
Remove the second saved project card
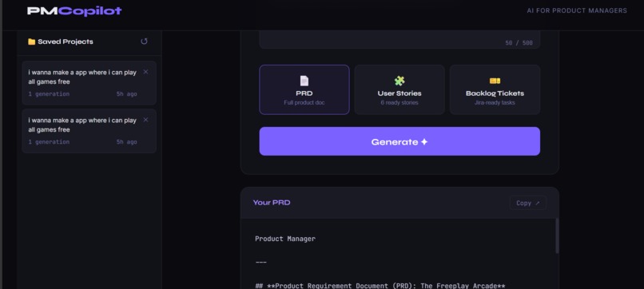click(145, 120)
